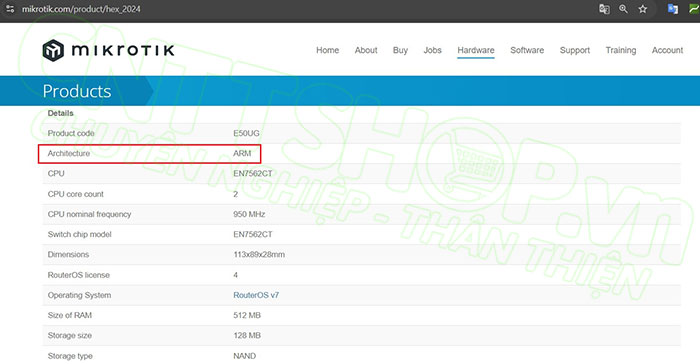Screen dimensions: 700x364
Task: Focus the mikrotik.com URL address field
Action: click(x=81, y=9)
